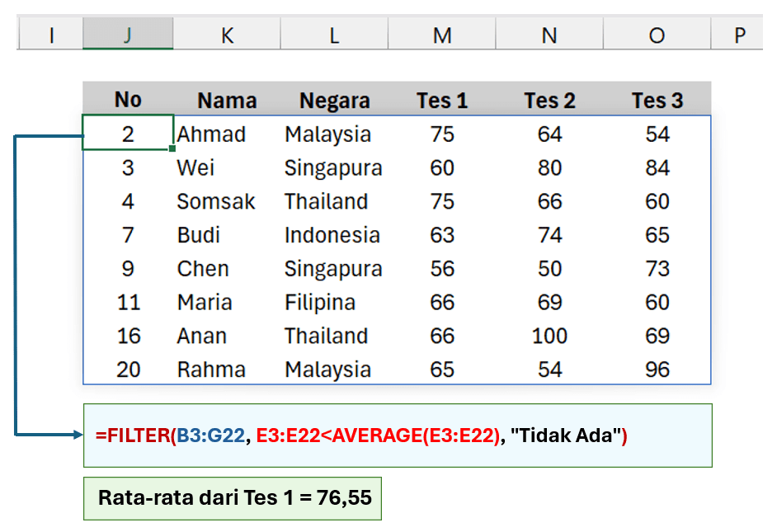Click Tes 2 value 74 for Budi
Screen dimensions: 777x532
(549, 235)
